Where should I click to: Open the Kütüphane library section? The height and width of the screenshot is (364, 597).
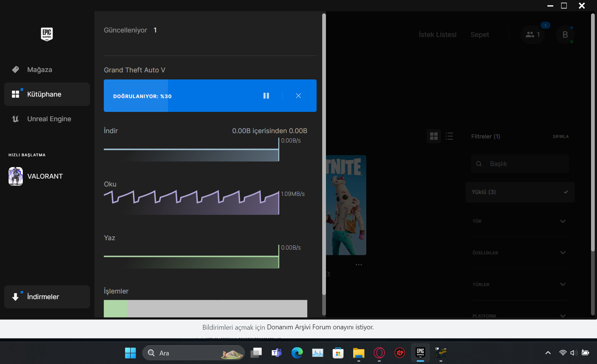click(47, 94)
